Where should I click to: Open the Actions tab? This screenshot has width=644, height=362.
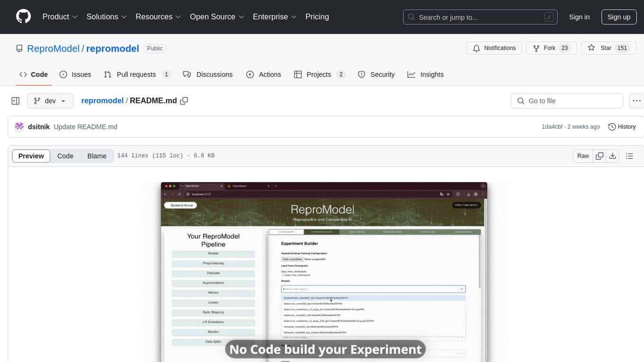[x=264, y=74]
